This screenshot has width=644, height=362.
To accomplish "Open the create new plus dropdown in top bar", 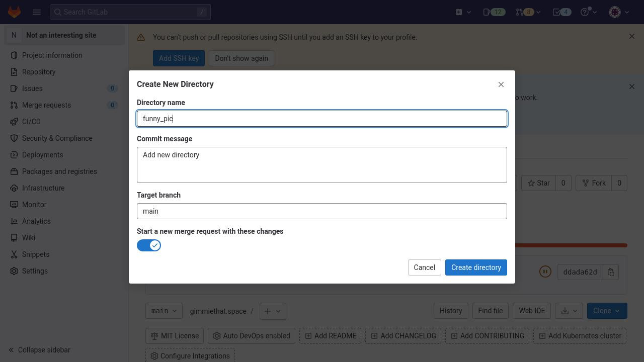I will [463, 12].
